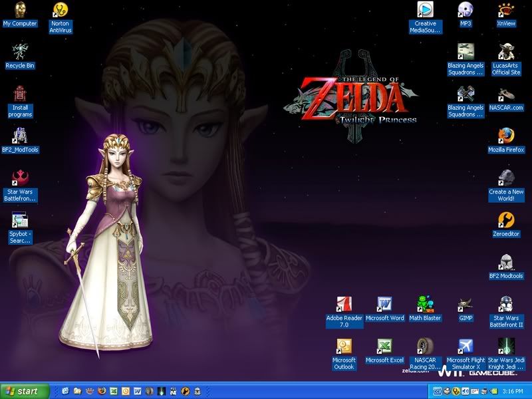Open the Microsoft Word desktop shortcut
Viewport: 532px width, 399px height.
(x=385, y=309)
